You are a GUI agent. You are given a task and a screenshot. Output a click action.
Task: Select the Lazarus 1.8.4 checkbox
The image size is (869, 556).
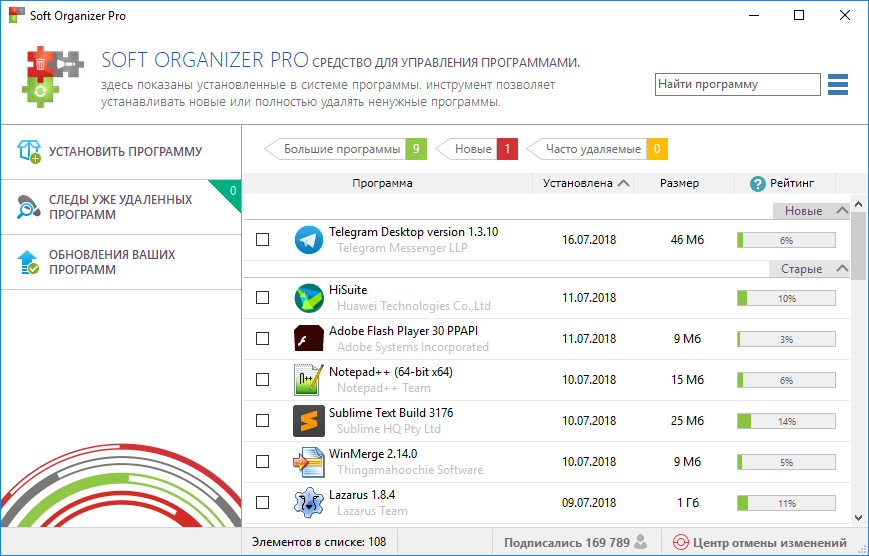pyautogui.click(x=263, y=503)
